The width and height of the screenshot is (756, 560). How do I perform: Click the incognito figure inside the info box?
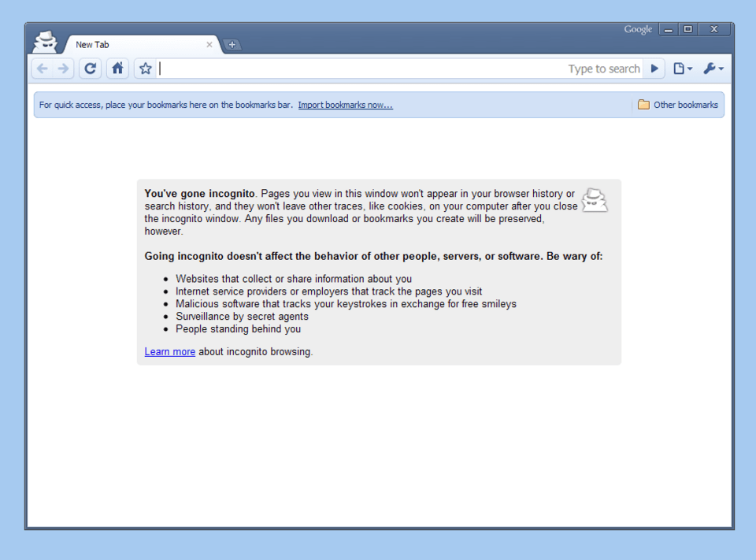(x=595, y=200)
